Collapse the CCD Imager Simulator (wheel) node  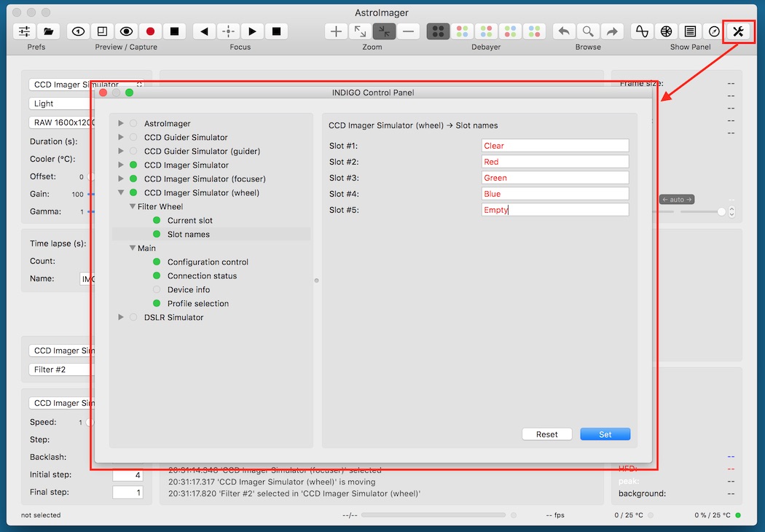(120, 193)
